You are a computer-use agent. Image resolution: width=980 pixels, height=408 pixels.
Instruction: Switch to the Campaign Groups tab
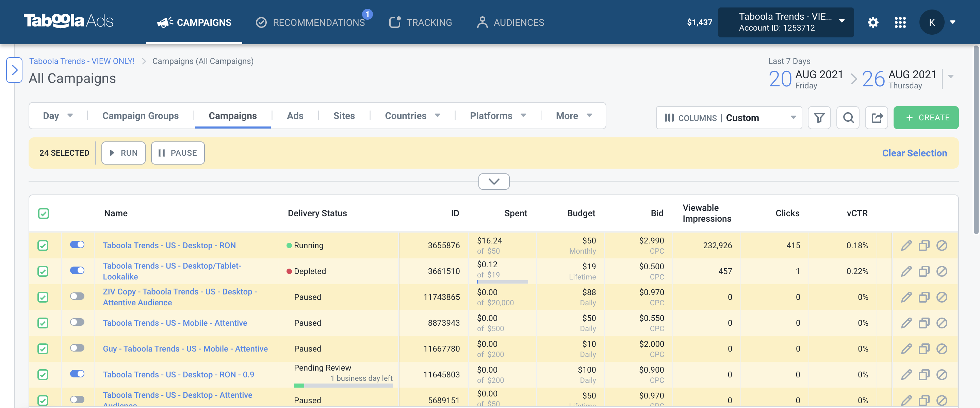[141, 116]
